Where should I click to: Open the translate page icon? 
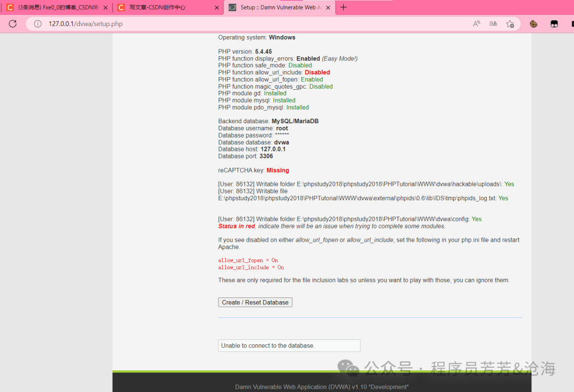point(493,24)
